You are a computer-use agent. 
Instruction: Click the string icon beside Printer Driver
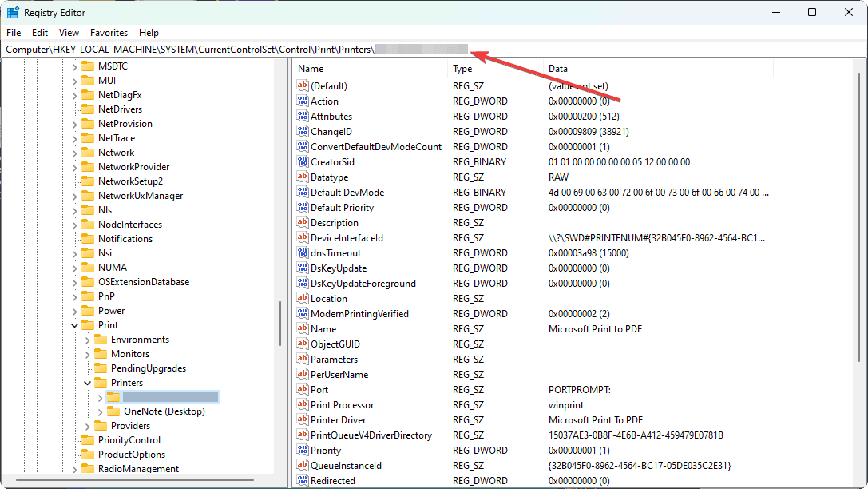pos(302,420)
